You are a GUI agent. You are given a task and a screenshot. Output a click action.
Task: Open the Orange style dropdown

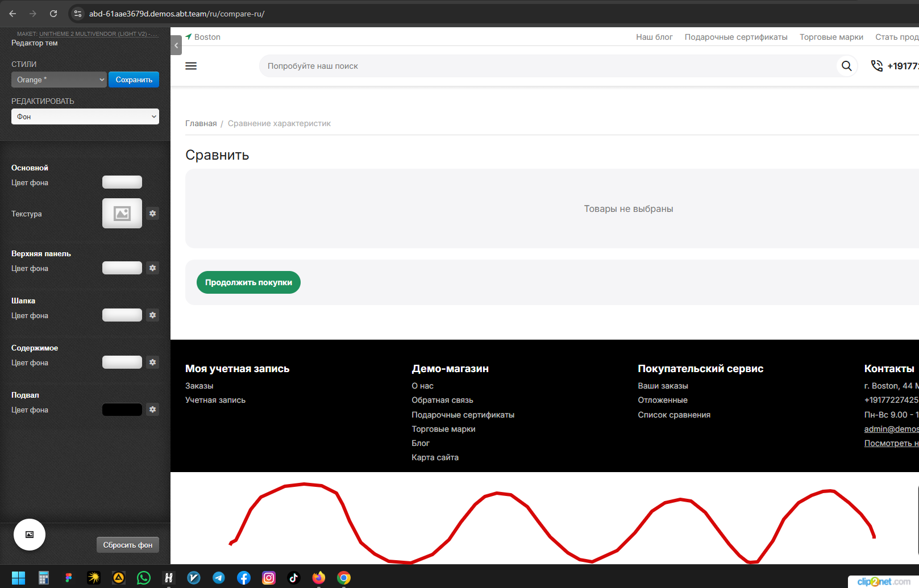click(x=59, y=80)
